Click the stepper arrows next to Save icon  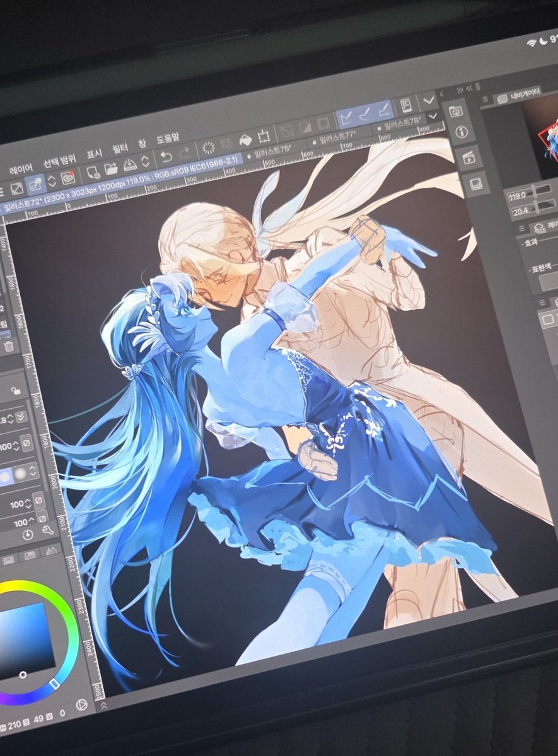point(145,161)
